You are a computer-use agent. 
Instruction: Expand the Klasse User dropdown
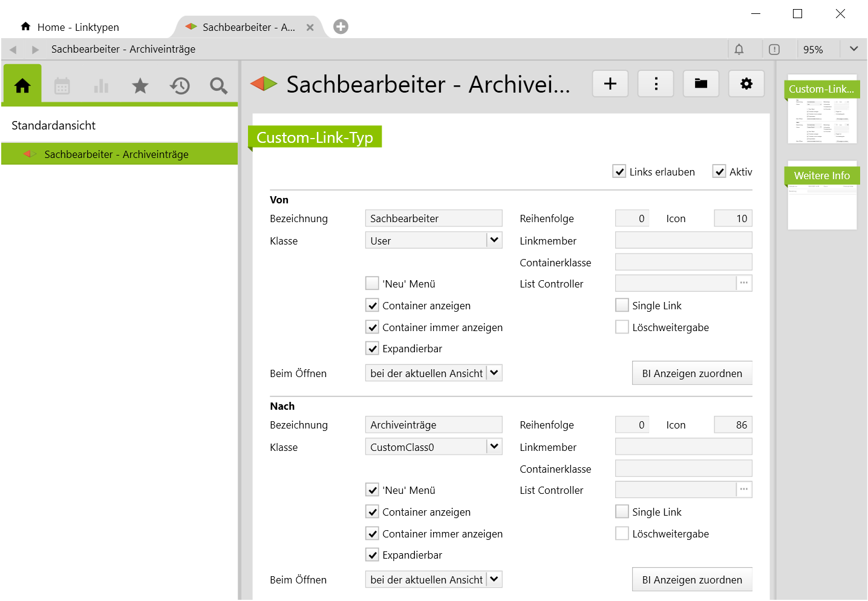494,240
